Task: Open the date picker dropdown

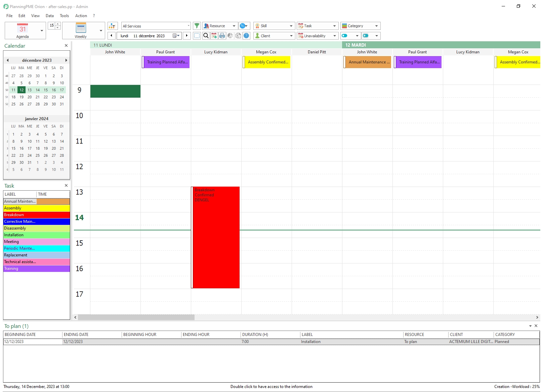Action: point(176,36)
